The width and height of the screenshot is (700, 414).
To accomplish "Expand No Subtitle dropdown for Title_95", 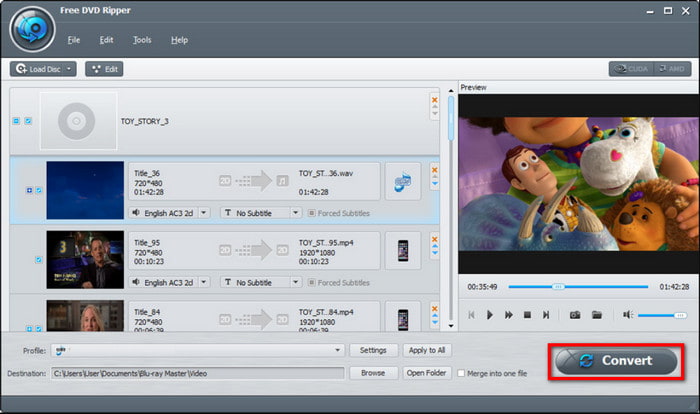I will (x=295, y=283).
